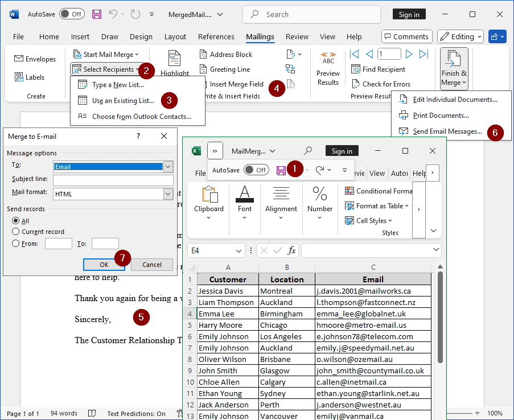Click the zoom in plus button in status bar
514x420 pixels.
477,413
